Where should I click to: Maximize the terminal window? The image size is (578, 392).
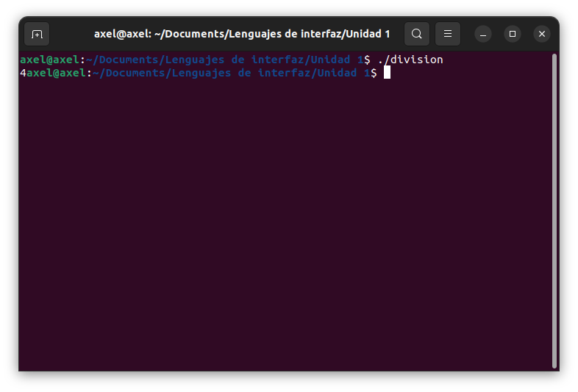513,34
